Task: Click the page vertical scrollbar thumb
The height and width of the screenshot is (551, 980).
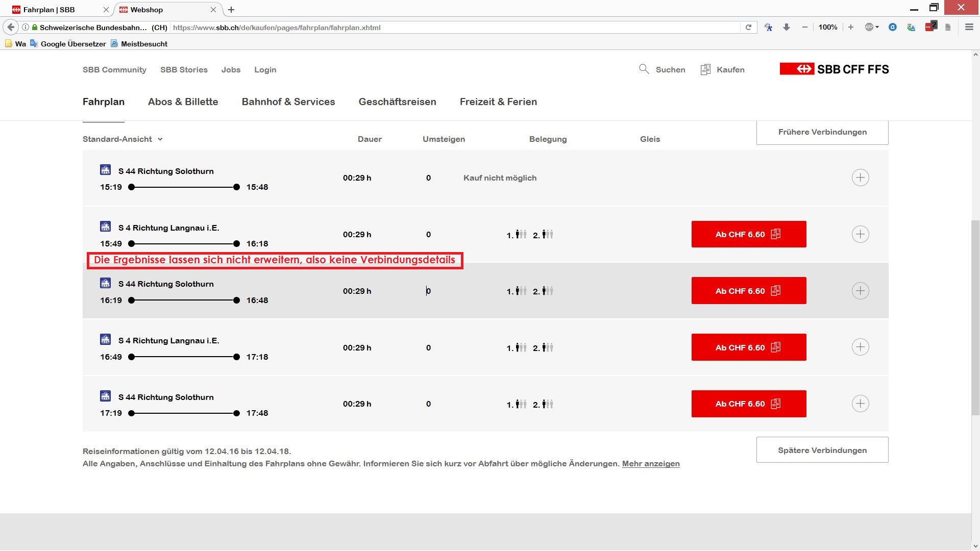Action: 975,316
